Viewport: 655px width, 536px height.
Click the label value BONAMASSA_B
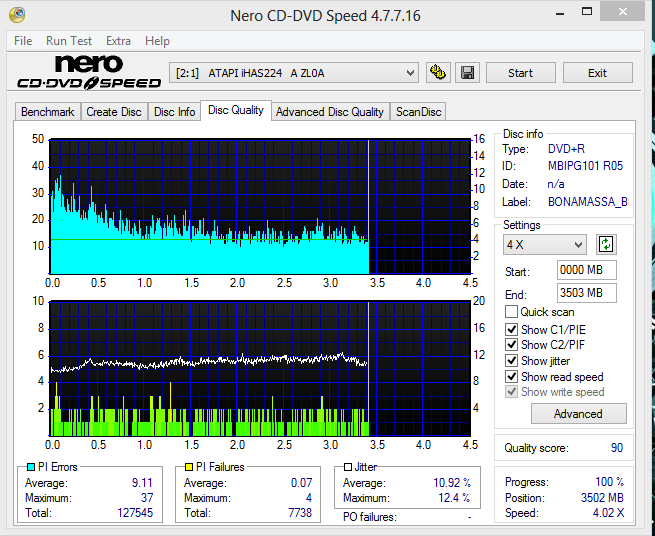click(x=587, y=202)
